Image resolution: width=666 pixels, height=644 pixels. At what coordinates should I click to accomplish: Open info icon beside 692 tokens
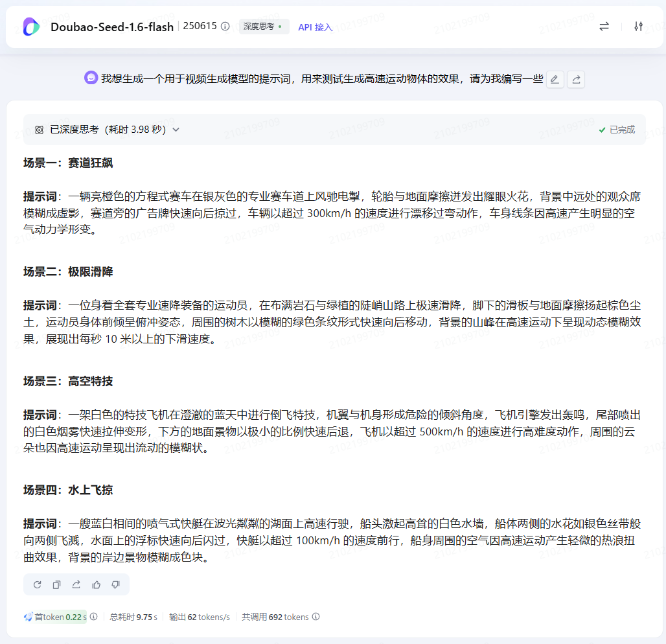tap(316, 616)
